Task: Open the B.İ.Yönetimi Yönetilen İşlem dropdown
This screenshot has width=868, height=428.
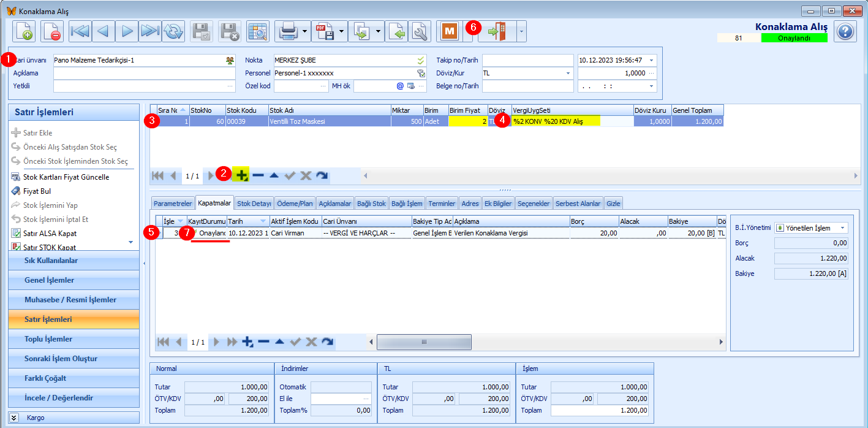Action: tap(843, 228)
